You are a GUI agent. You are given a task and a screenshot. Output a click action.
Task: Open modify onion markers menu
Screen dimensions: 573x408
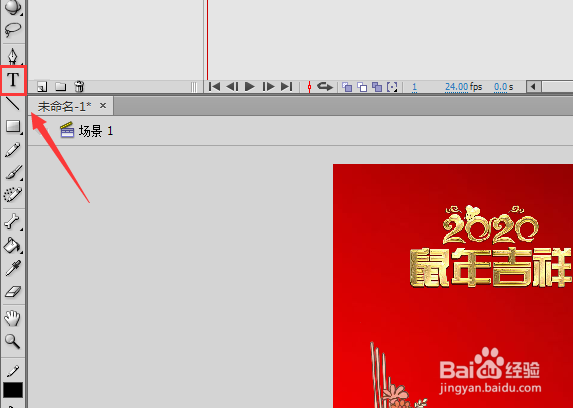[x=392, y=87]
